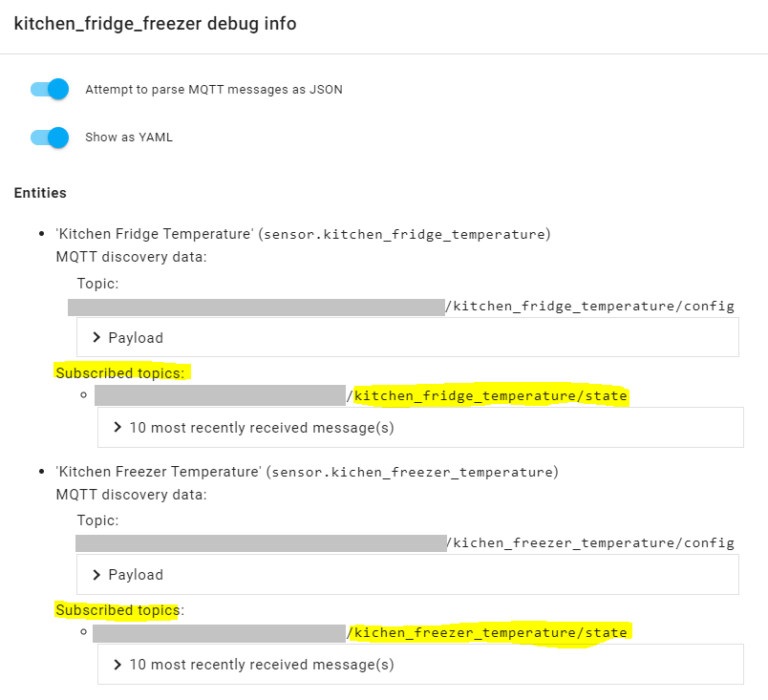Click the 'Attempt to parse MQTT messages as JSON' label

(x=214, y=90)
